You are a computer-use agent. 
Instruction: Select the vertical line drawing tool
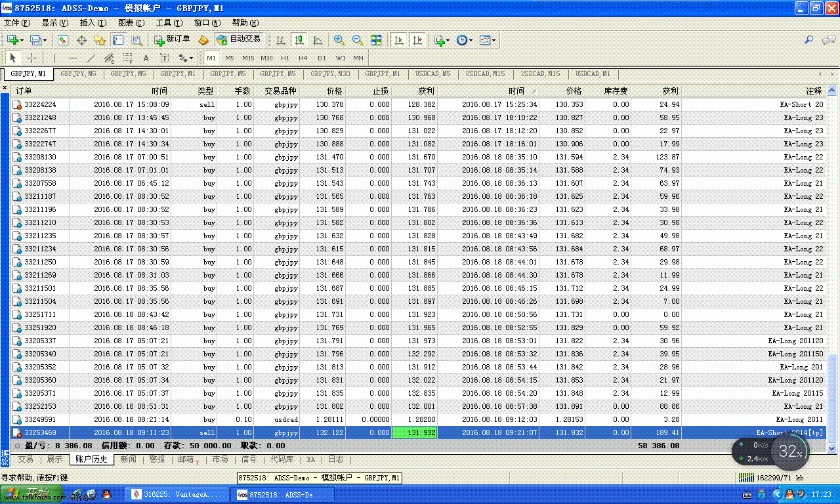(x=54, y=58)
